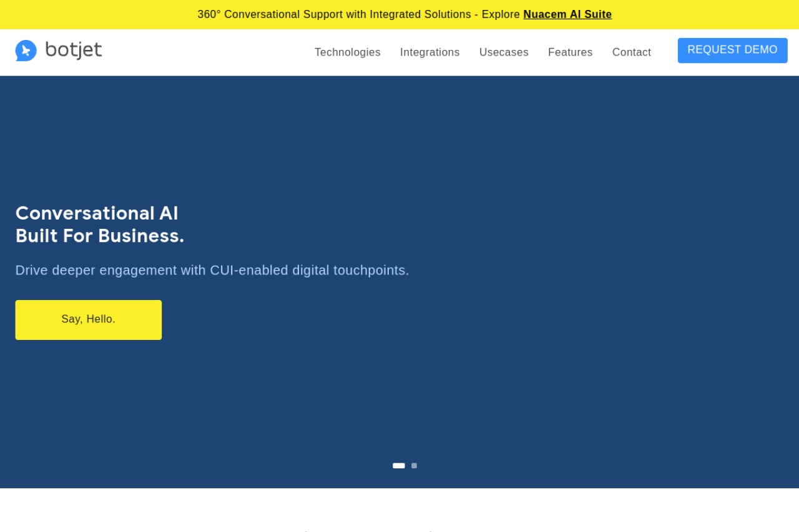Screen dimensions: 799x532
Task: Click the REQUEST DEMO button
Action: coord(733,51)
